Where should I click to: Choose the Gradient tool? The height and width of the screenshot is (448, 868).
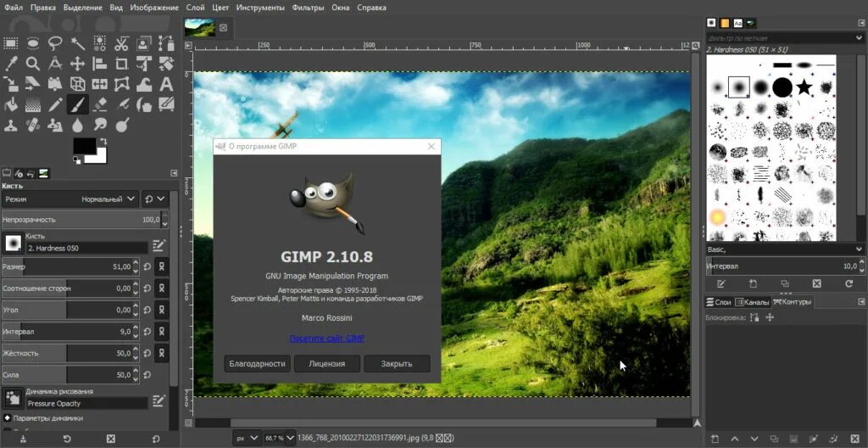click(33, 104)
